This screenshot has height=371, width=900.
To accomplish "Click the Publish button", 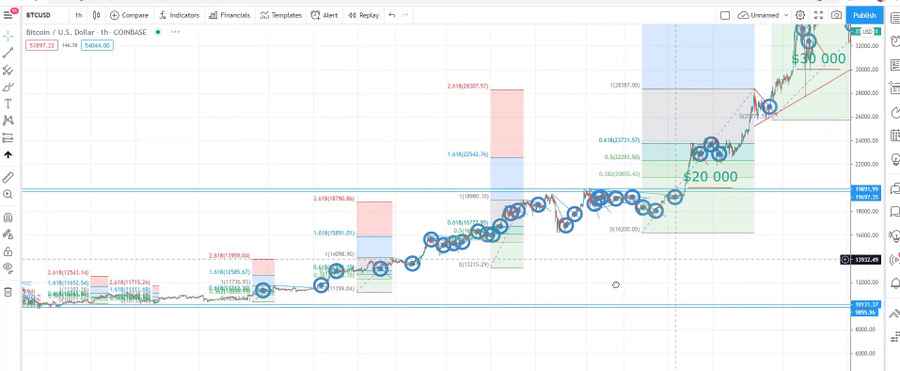I will click(x=864, y=16).
